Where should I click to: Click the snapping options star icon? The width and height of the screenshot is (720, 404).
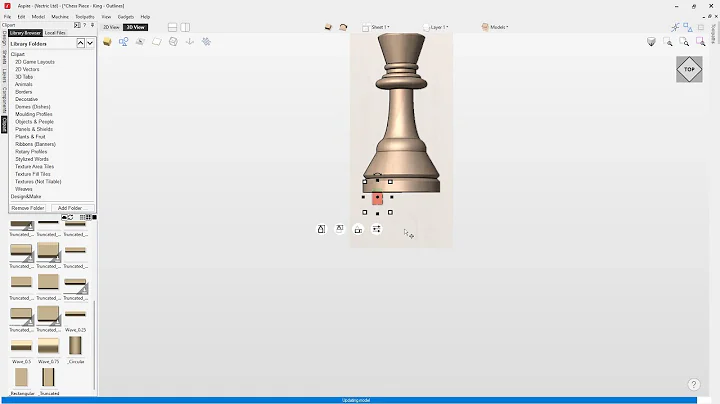point(675,28)
